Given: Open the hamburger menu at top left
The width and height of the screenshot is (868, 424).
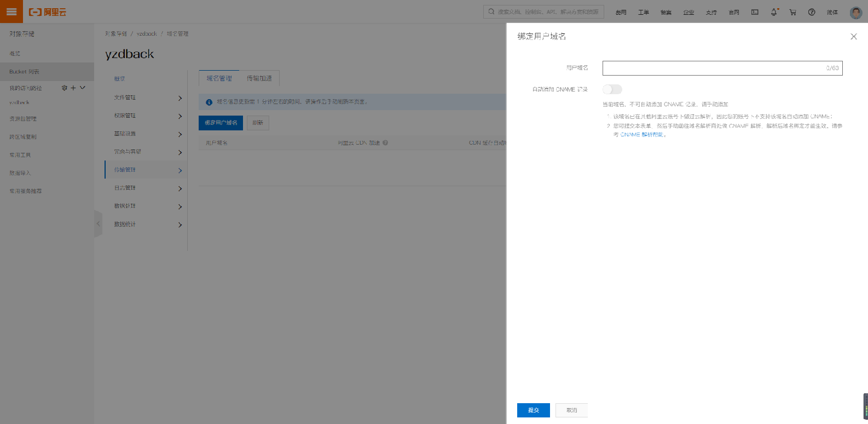Looking at the screenshot, I should (11, 12).
